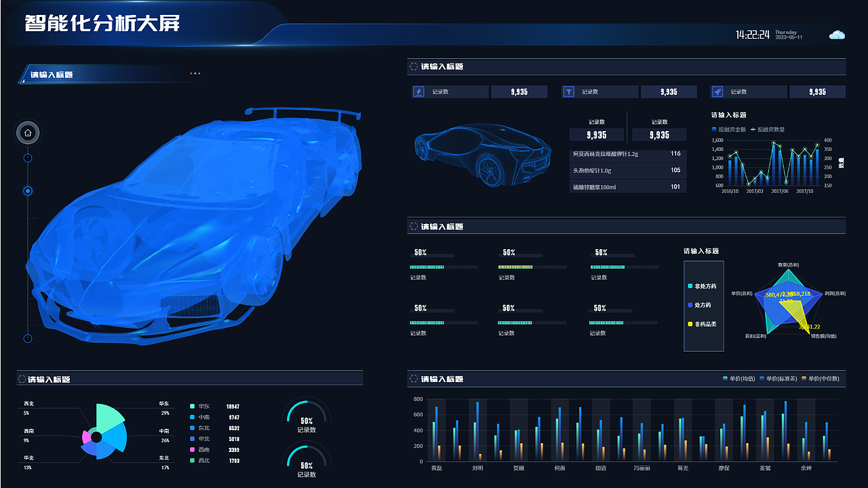Toggle the 非处方药 radar legend entry
The width and height of the screenshot is (868, 488).
tap(702, 286)
